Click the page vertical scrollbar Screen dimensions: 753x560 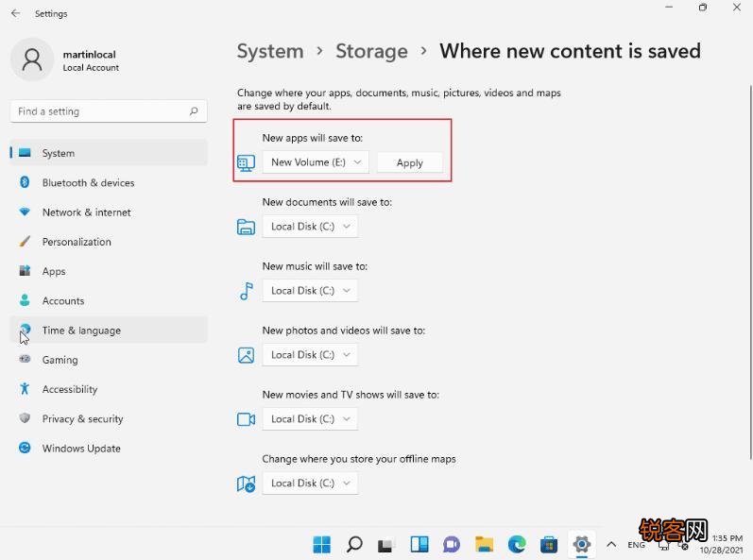[x=750, y=271]
